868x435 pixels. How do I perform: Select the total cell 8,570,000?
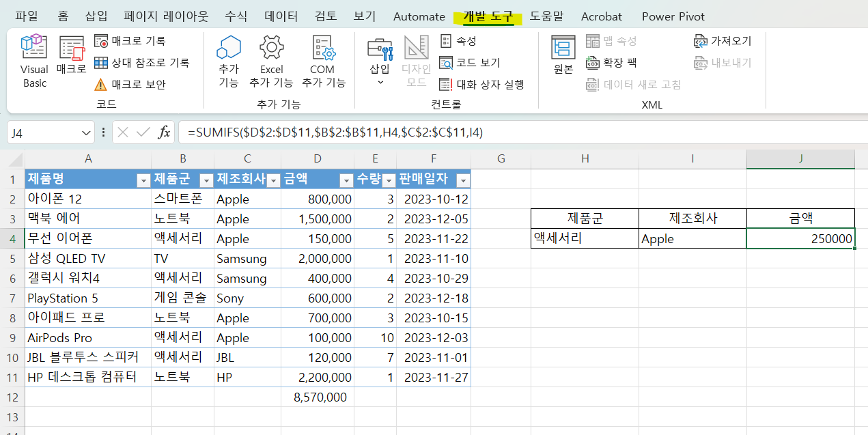coord(318,397)
